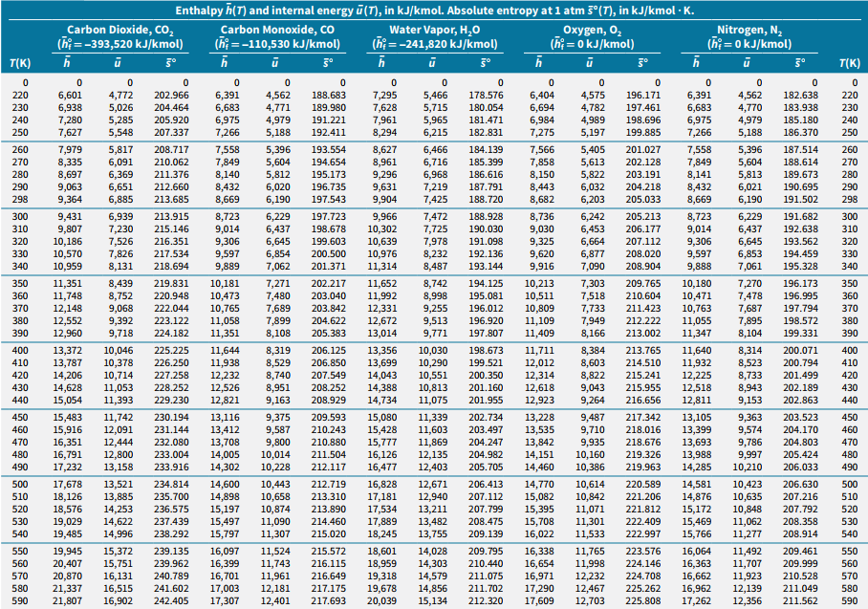Select CO2 enthalpy value 6,601
Image resolution: width=868 pixels, height=609 pixels.
(x=70, y=96)
